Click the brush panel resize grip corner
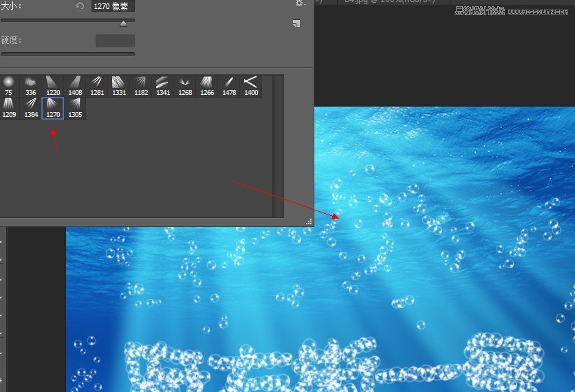 (309, 221)
